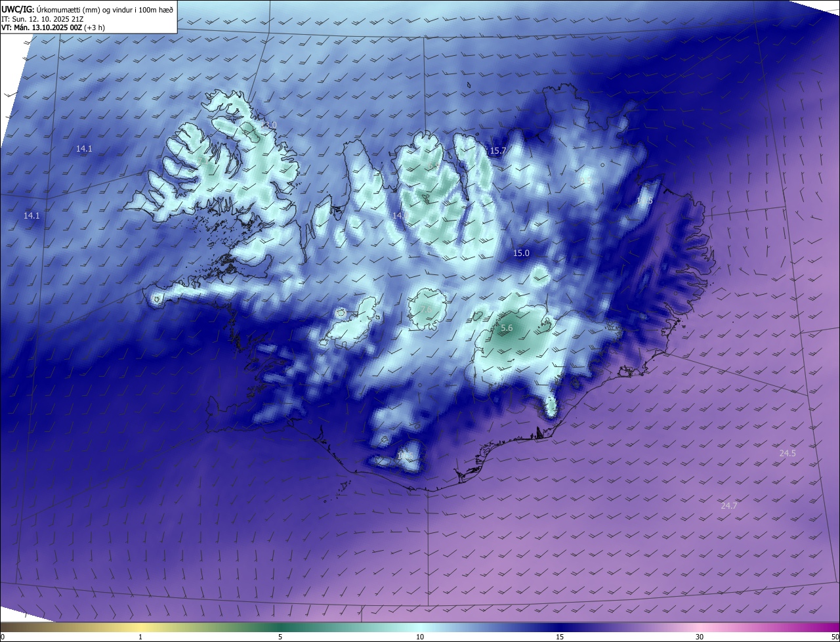Click the '0' tick on the colour scale
The width and height of the screenshot is (840, 642).
coord(3,637)
